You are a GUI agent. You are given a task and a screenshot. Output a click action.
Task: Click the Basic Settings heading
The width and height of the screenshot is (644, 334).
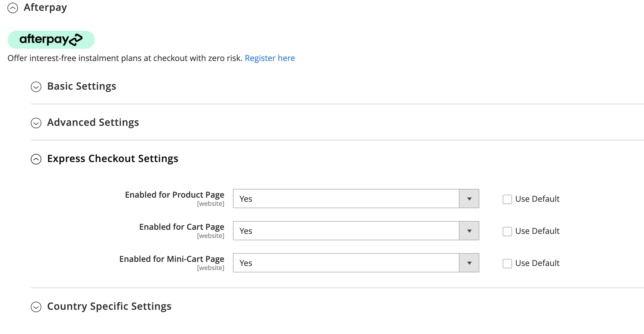coord(82,86)
